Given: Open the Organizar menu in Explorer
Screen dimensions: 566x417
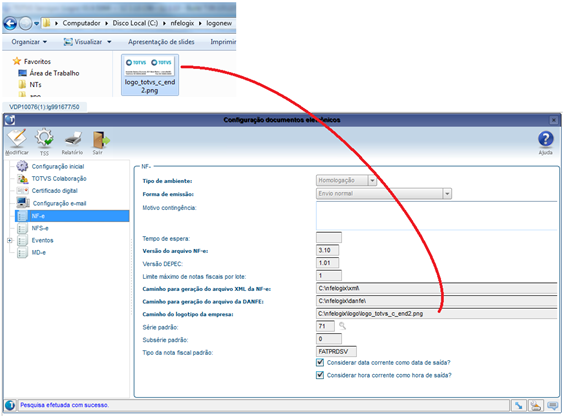Looking at the screenshot, I should coord(29,42).
